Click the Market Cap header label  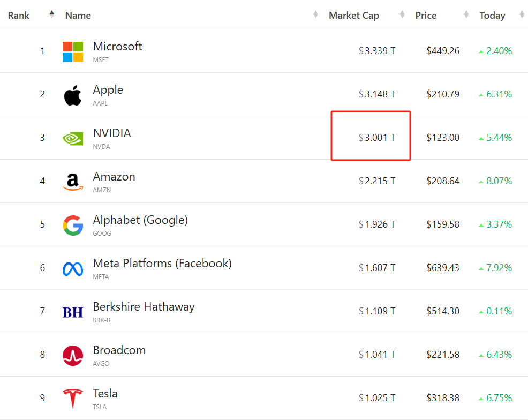click(354, 16)
